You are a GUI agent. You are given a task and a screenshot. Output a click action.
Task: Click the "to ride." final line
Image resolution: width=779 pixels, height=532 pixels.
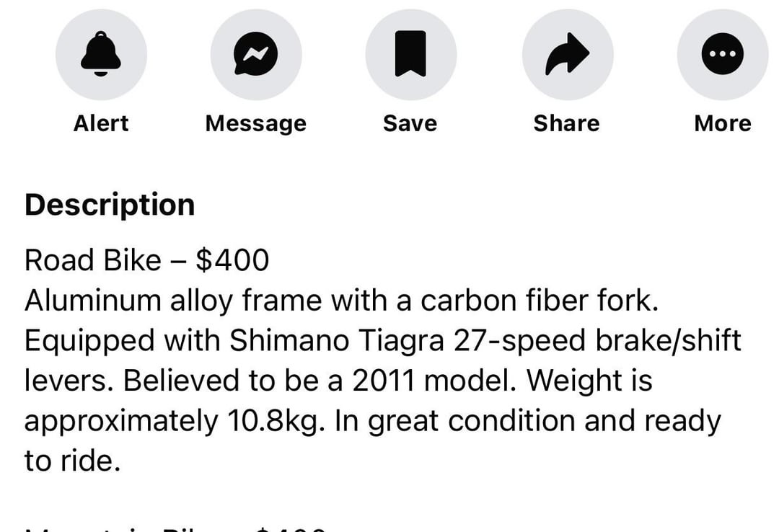(72, 461)
